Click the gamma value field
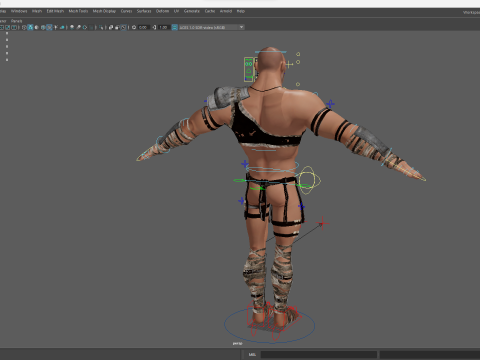The width and height of the screenshot is (480, 360). 164,27
